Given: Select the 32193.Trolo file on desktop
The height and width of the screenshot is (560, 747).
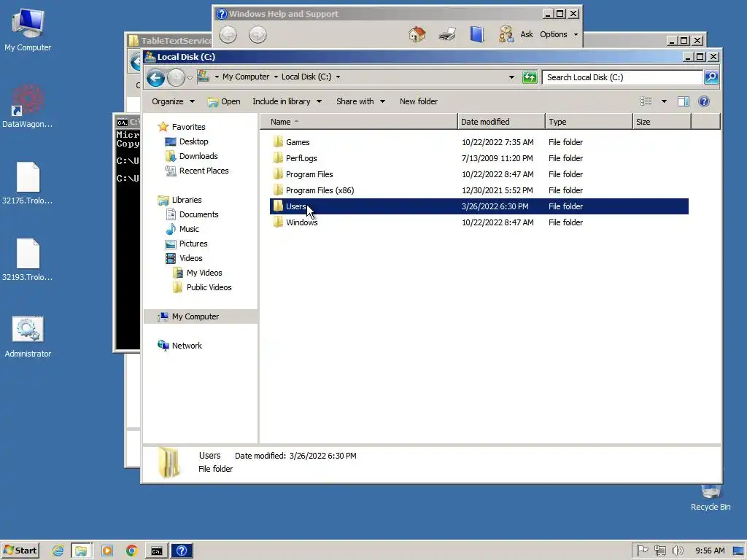Looking at the screenshot, I should tap(28, 260).
